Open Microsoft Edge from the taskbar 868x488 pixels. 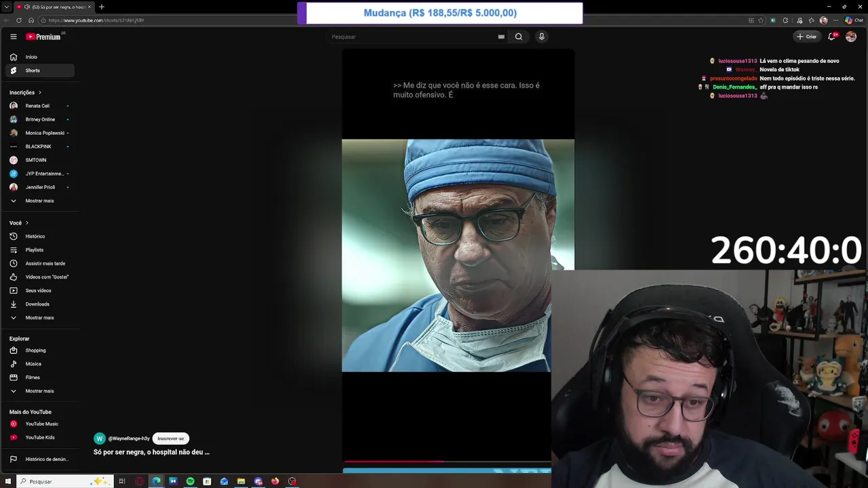pyautogui.click(x=156, y=481)
